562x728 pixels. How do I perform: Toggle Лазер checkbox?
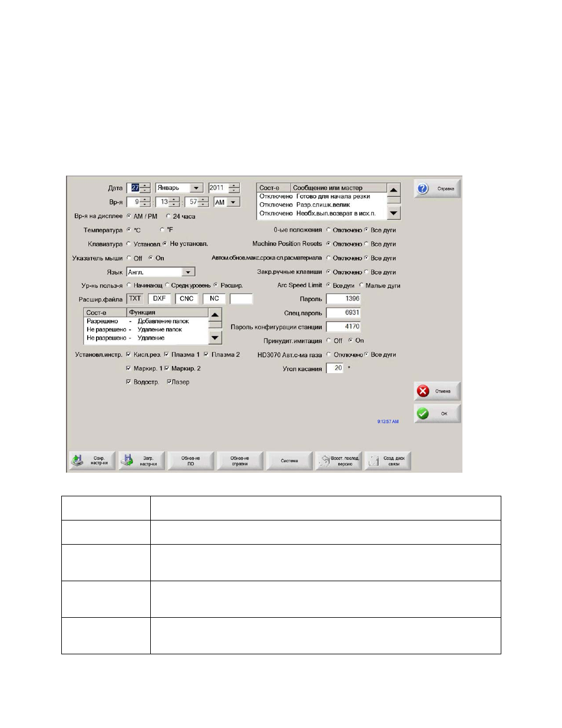tap(169, 382)
